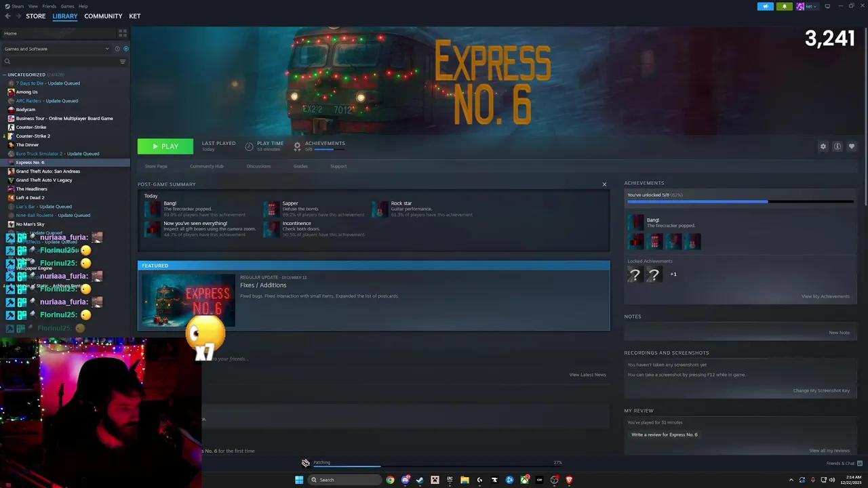Open the Discussions link
868x488 pixels.
click(258, 166)
